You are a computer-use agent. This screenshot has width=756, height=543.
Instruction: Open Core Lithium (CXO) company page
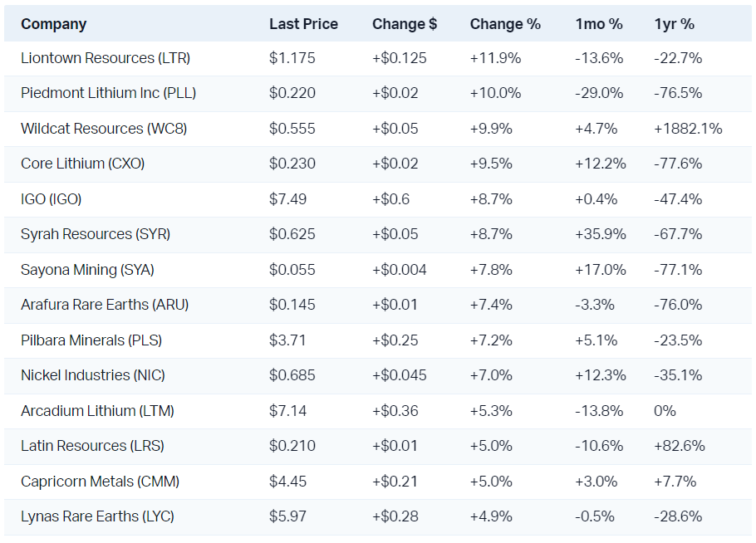pyautogui.click(x=83, y=164)
